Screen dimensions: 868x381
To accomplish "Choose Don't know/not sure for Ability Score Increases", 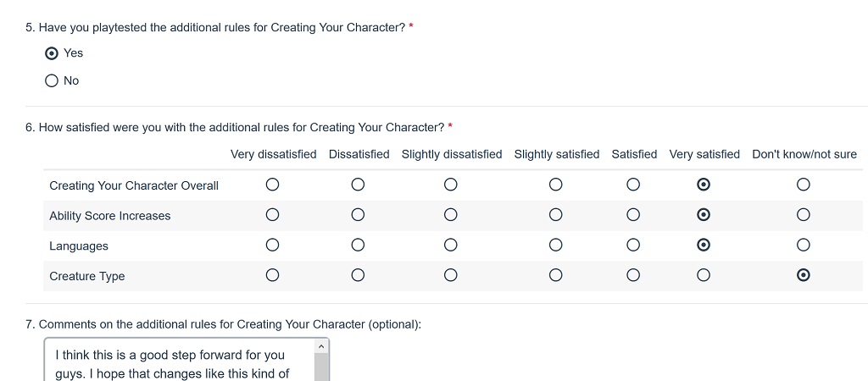I will point(804,214).
